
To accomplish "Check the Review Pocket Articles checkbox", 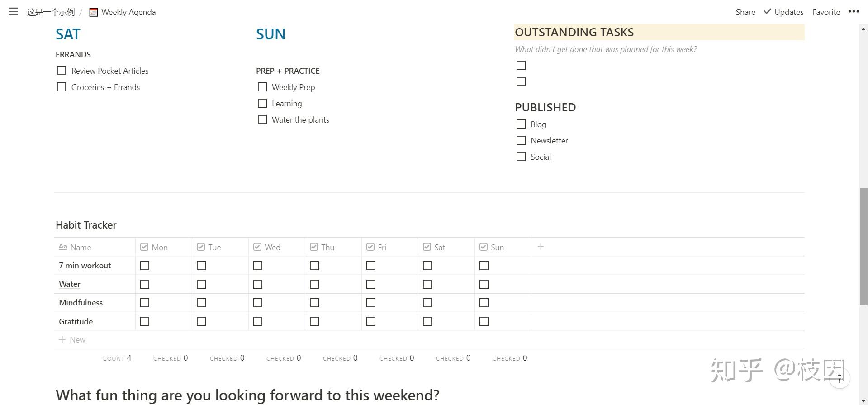I will [x=62, y=71].
